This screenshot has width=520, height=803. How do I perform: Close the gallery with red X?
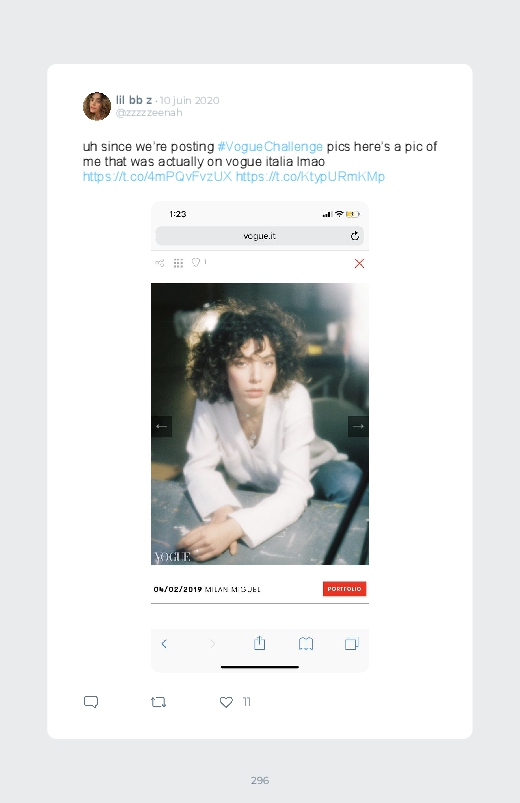click(x=359, y=264)
